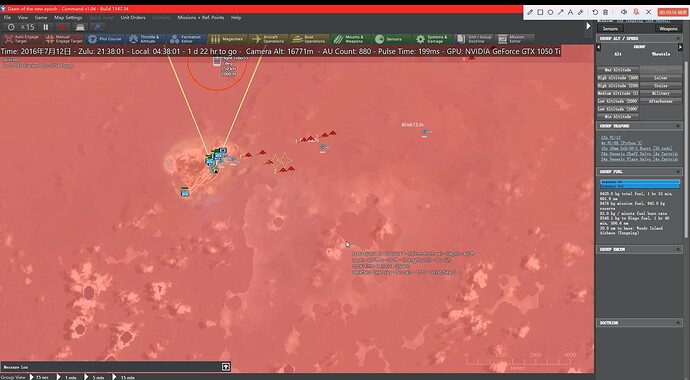Collapse the Group Weapons section
The image size is (690, 380).
tap(679, 126)
